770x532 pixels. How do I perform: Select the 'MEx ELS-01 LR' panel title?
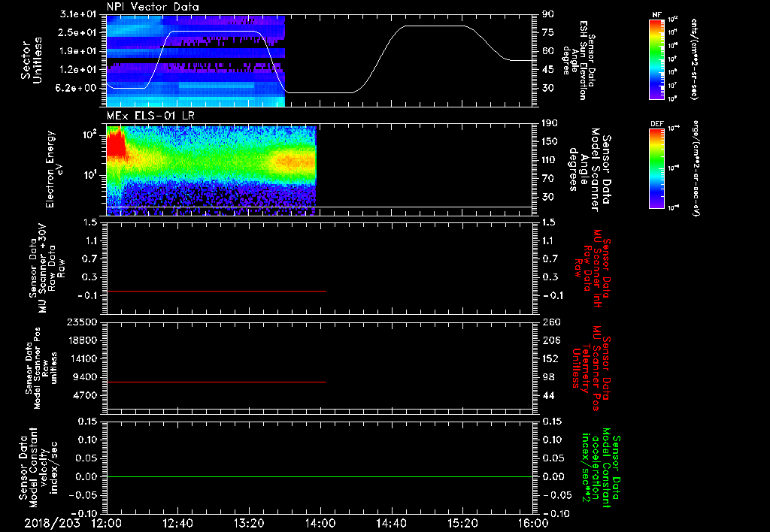tap(150, 116)
